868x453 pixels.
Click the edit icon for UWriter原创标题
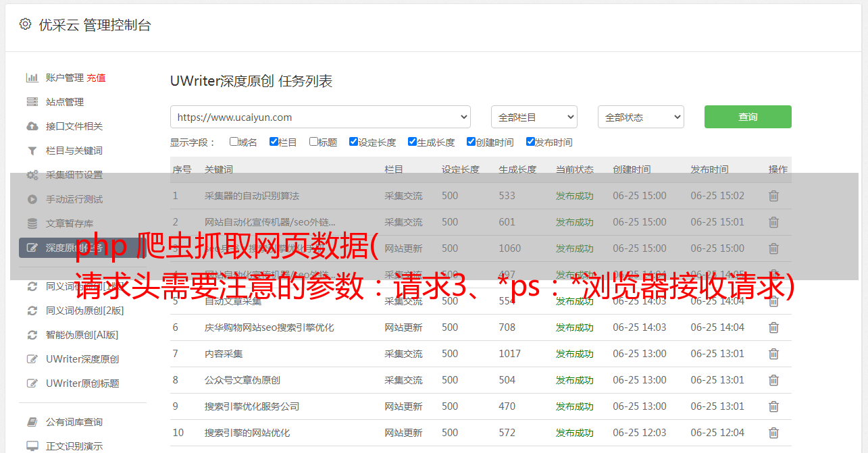[32, 383]
